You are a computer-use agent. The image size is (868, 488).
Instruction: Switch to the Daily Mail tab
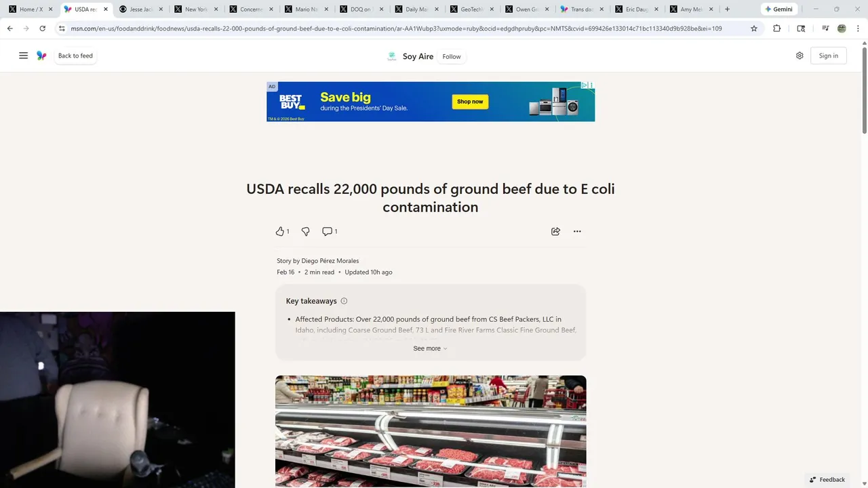[416, 9]
